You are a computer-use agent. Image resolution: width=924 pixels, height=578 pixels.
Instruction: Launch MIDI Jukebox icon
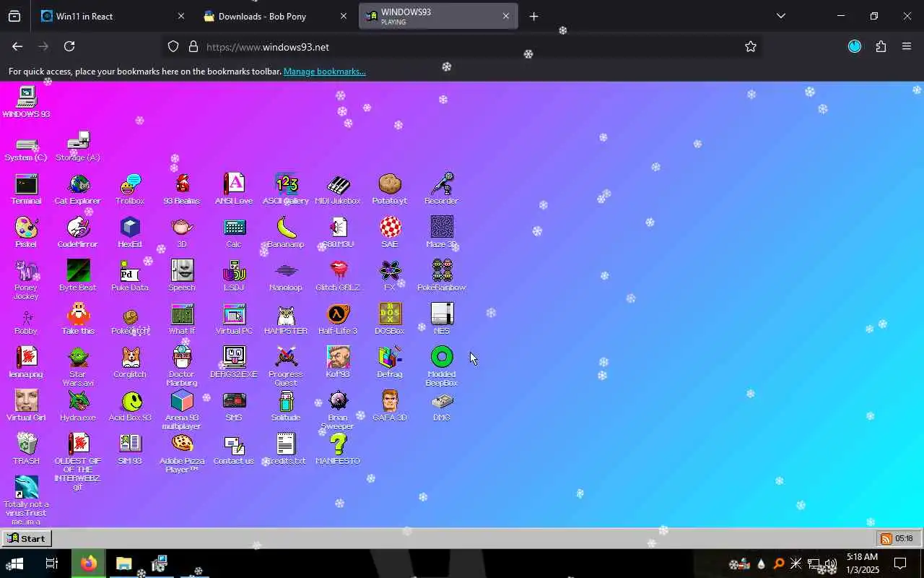pos(338,189)
